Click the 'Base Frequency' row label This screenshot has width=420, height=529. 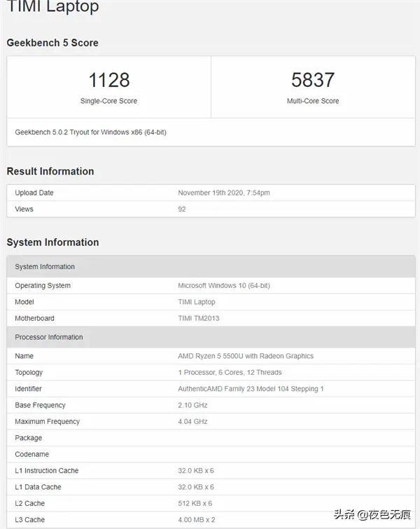point(40,405)
